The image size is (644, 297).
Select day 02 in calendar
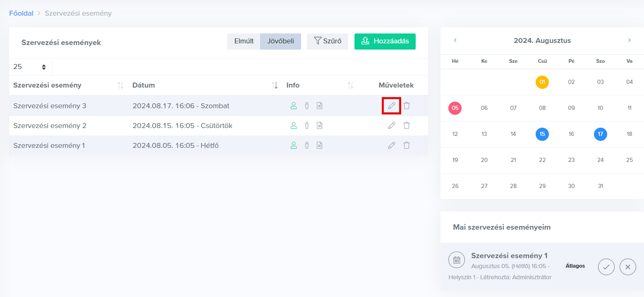click(571, 82)
